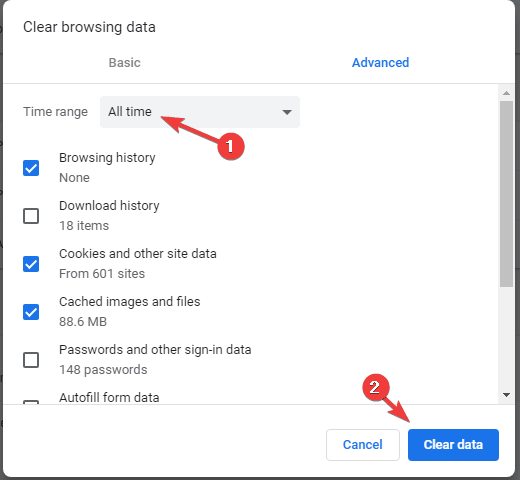
Task: Toggle the Autofill form data checkbox
Action: [x=31, y=402]
